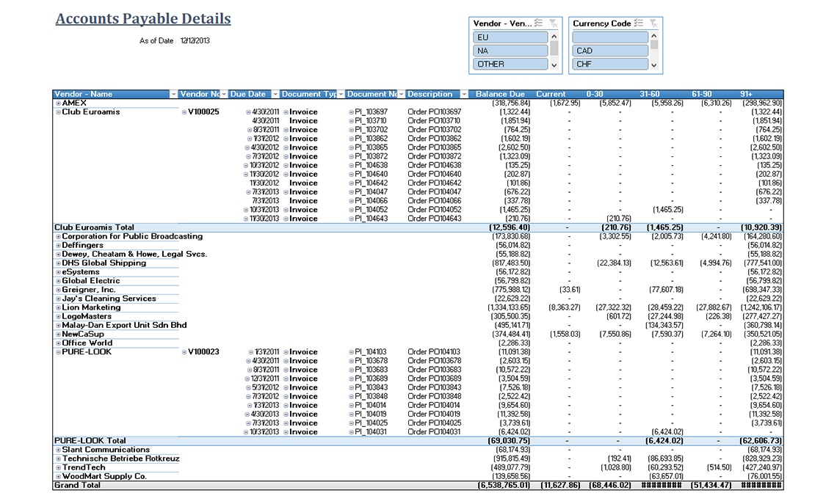
Task: Select the Balance Due column header
Action: coord(500,95)
